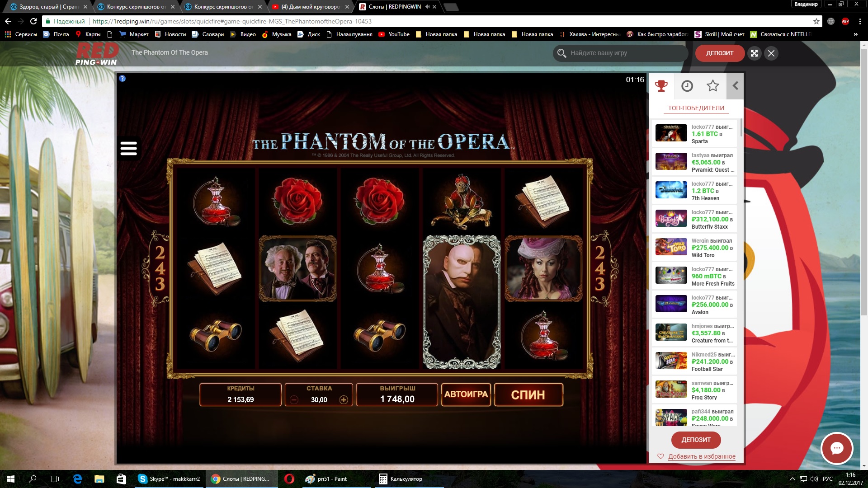The width and height of the screenshot is (868, 488).
Task: Open the favorites star tab
Action: click(712, 86)
